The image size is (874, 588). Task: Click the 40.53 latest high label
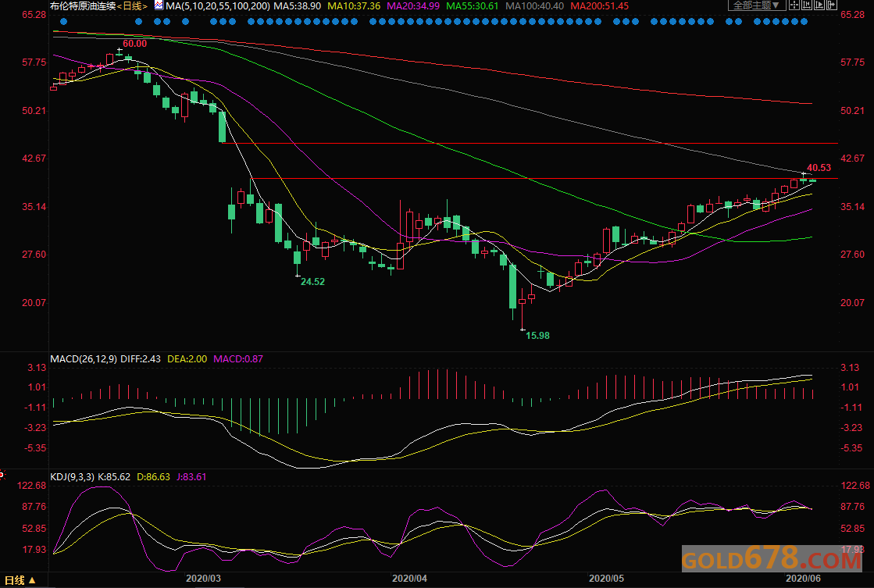click(x=819, y=167)
